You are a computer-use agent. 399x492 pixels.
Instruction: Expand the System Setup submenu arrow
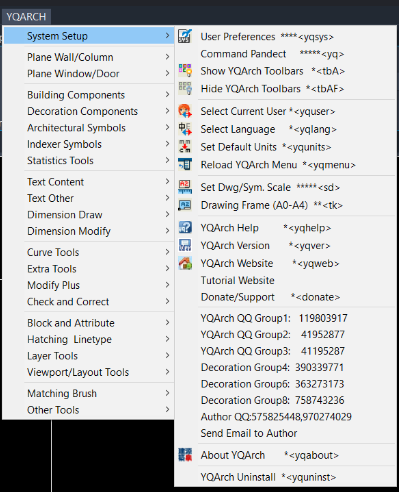[167, 35]
